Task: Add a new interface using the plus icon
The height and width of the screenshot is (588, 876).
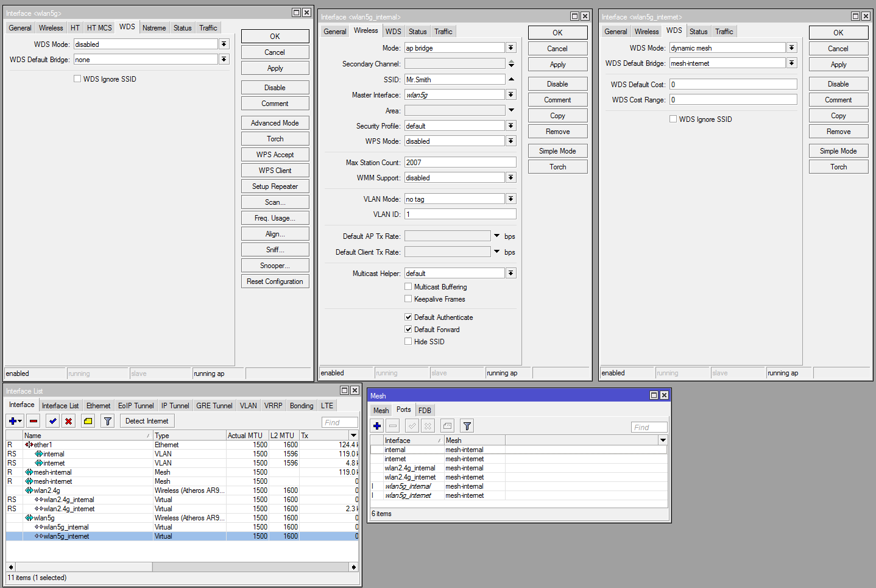Action: coord(13,420)
